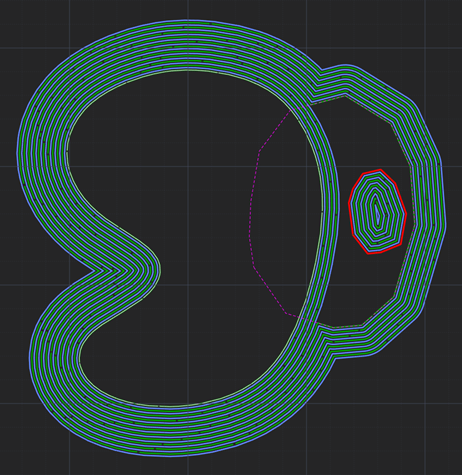Select the innermost pale green contour at top
The height and width of the screenshot is (475, 462).
click(187, 70)
